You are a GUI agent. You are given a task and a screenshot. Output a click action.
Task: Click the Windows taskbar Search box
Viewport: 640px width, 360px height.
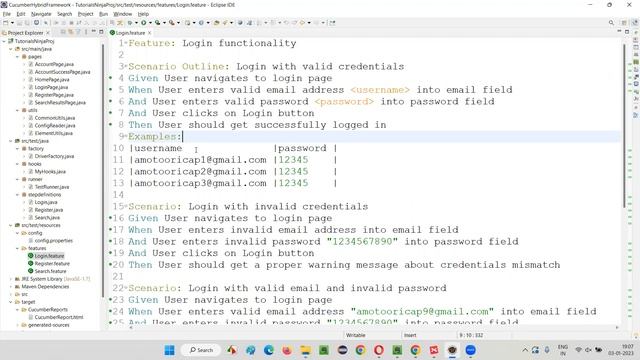coord(201,350)
